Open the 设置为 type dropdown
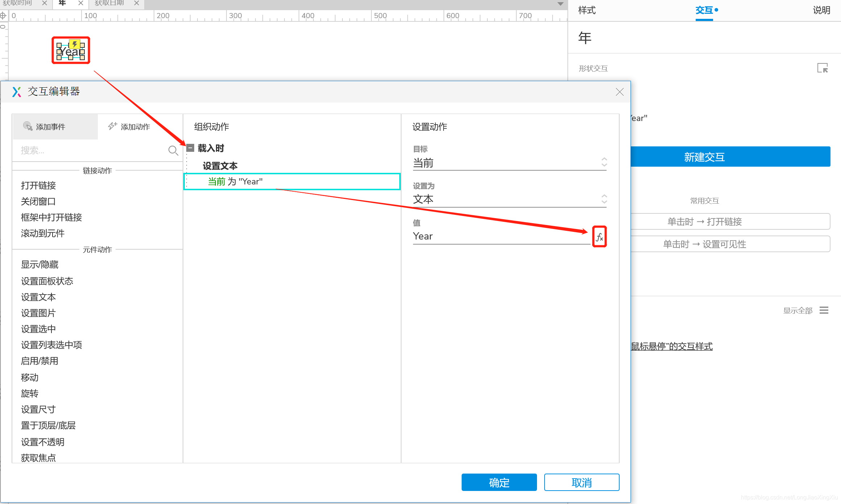Screen dimensions: 841x504 tap(509, 199)
